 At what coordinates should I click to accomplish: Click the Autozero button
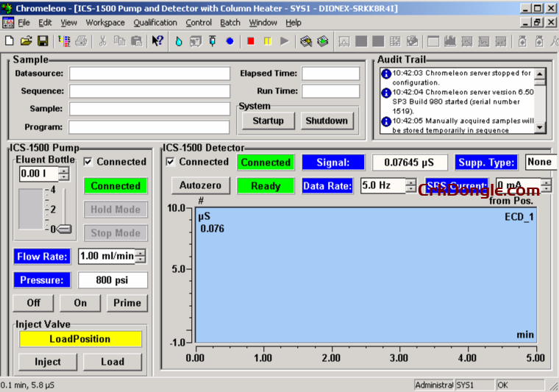(x=200, y=185)
